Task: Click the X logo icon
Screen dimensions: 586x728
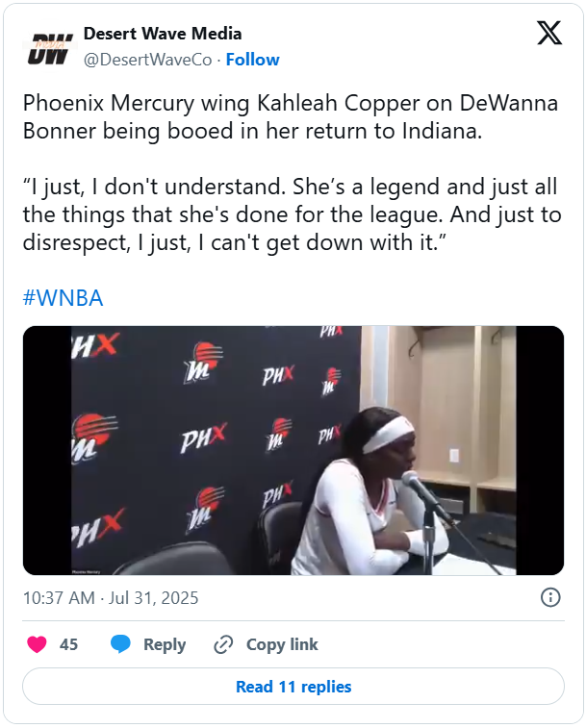Action: 549,33
